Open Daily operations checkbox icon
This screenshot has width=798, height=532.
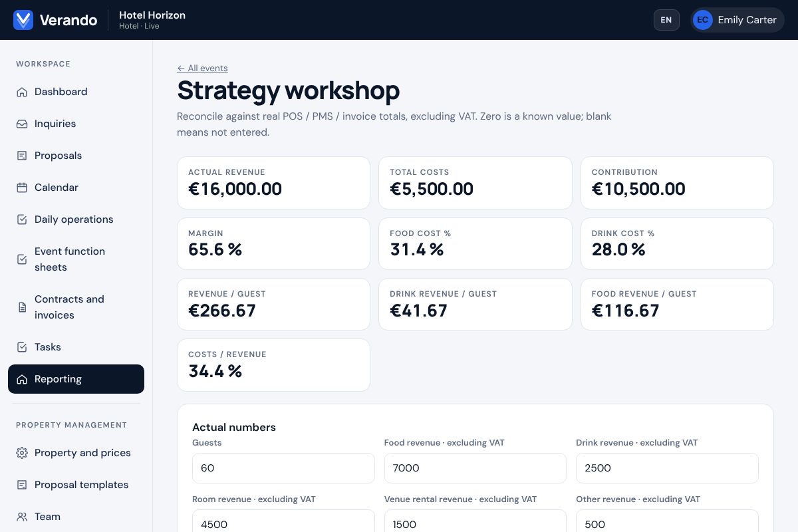click(22, 219)
